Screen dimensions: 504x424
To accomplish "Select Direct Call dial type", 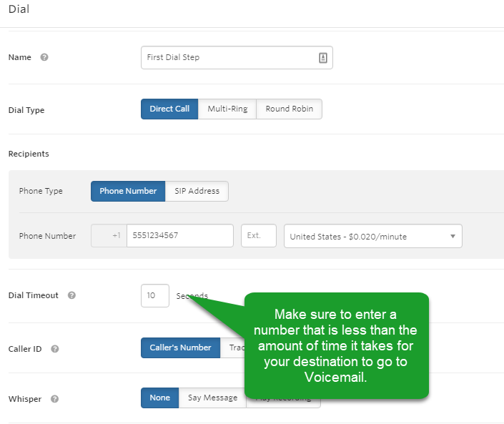I will (169, 109).
